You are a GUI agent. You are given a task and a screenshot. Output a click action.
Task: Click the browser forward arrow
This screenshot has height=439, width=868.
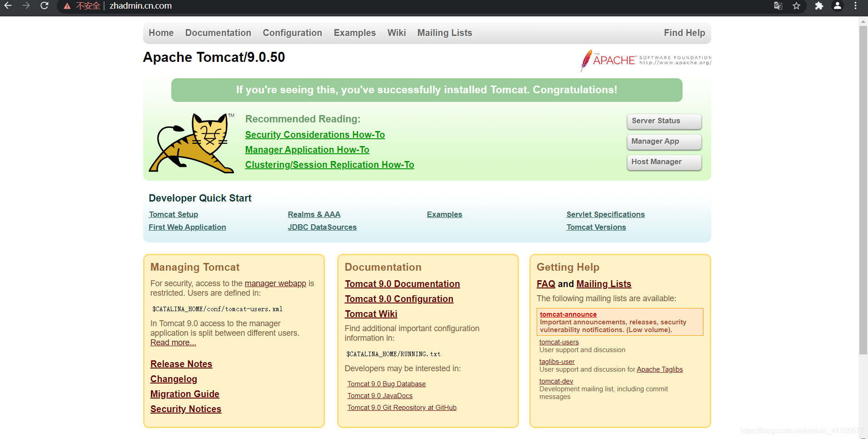(x=26, y=6)
